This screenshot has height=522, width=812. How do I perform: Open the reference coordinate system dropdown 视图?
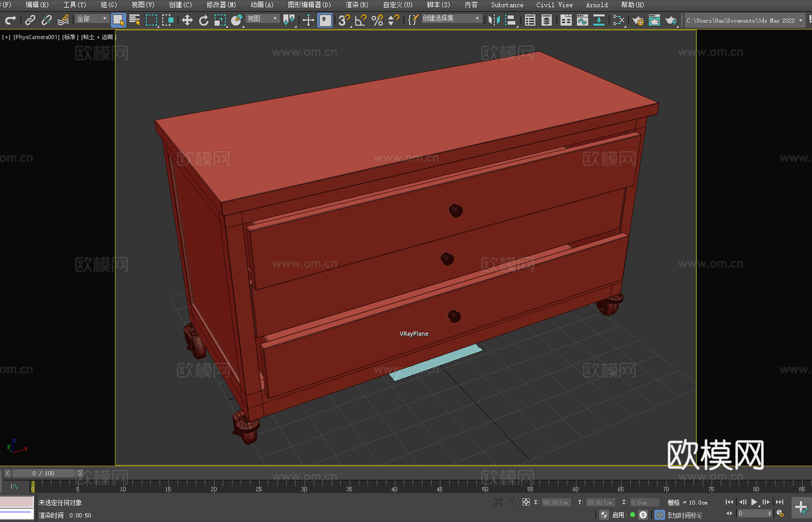(262, 18)
